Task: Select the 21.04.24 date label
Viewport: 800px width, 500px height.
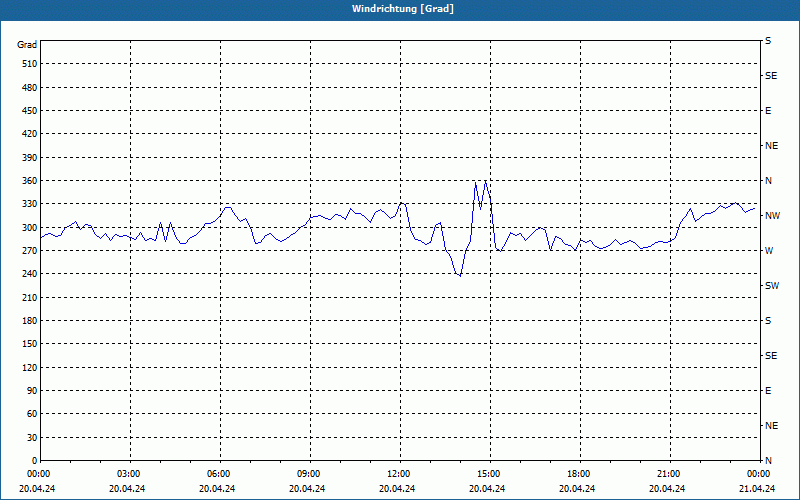Action: pyautogui.click(x=757, y=489)
